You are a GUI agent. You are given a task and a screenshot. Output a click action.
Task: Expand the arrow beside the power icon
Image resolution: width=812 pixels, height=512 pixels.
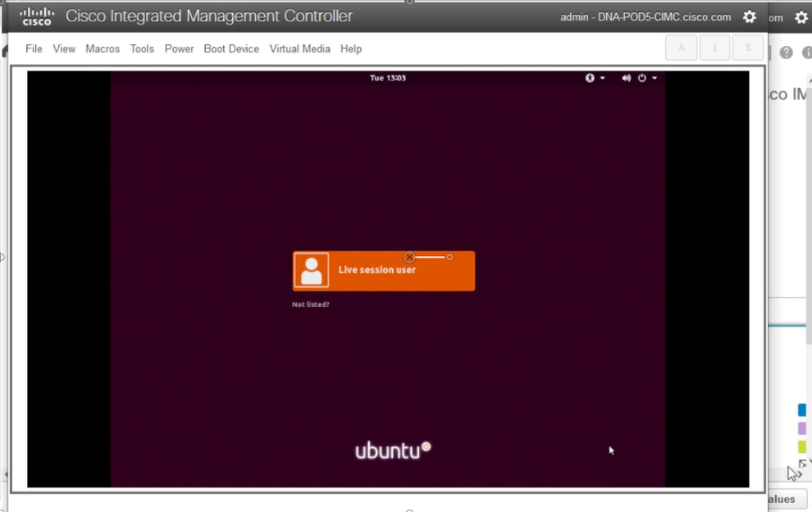tap(655, 78)
